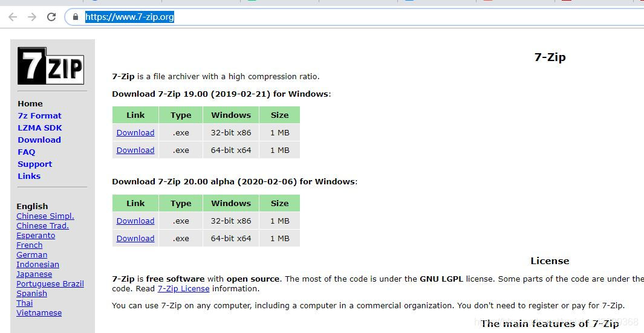Viewport: 644px width, 333px height.
Task: Click 'Windows' header in 19.00 table
Action: click(231, 115)
